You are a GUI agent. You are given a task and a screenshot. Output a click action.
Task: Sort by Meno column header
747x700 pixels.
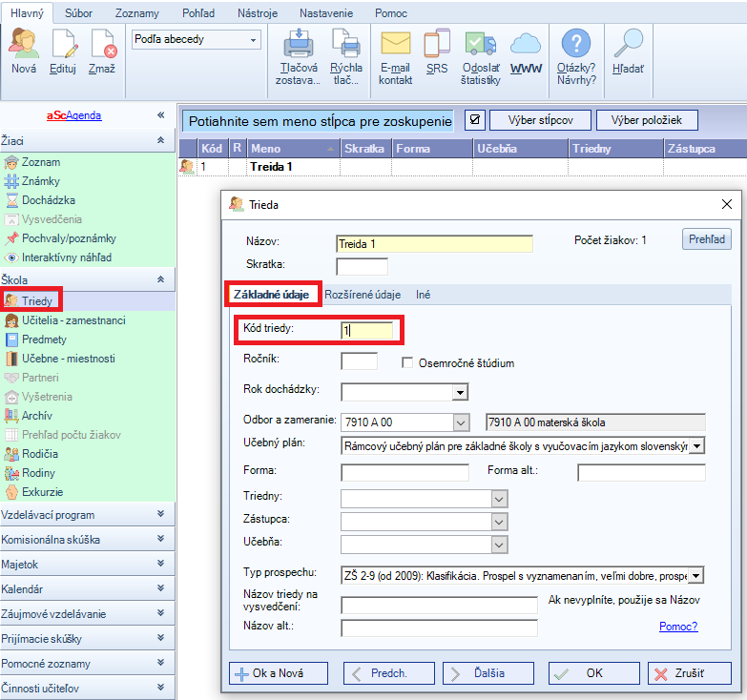click(x=293, y=149)
